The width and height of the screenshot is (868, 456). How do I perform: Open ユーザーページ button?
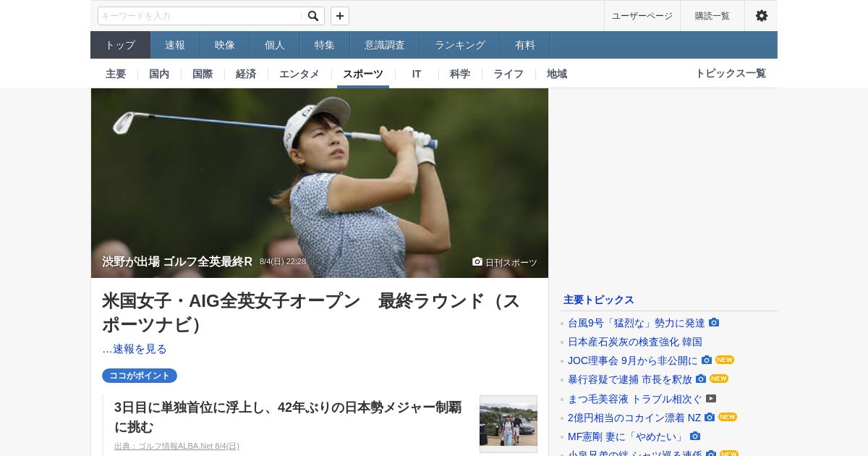[x=642, y=16]
